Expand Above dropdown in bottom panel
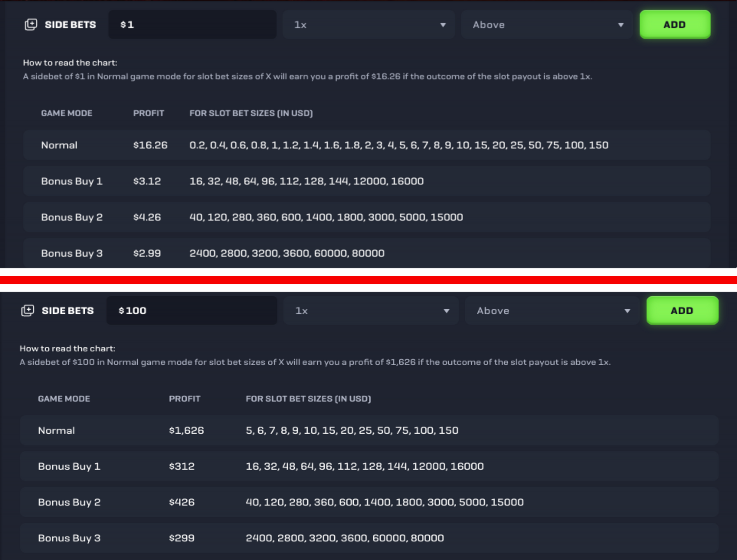 [552, 310]
